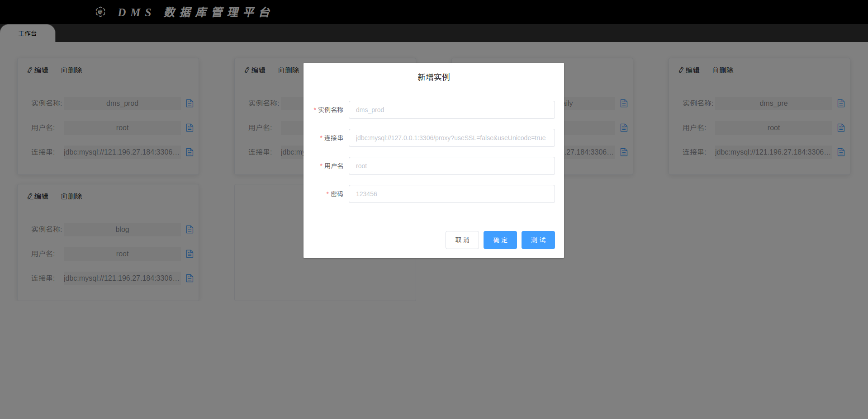Click jdbc connection string on blog card
868x419 pixels.
122,278
